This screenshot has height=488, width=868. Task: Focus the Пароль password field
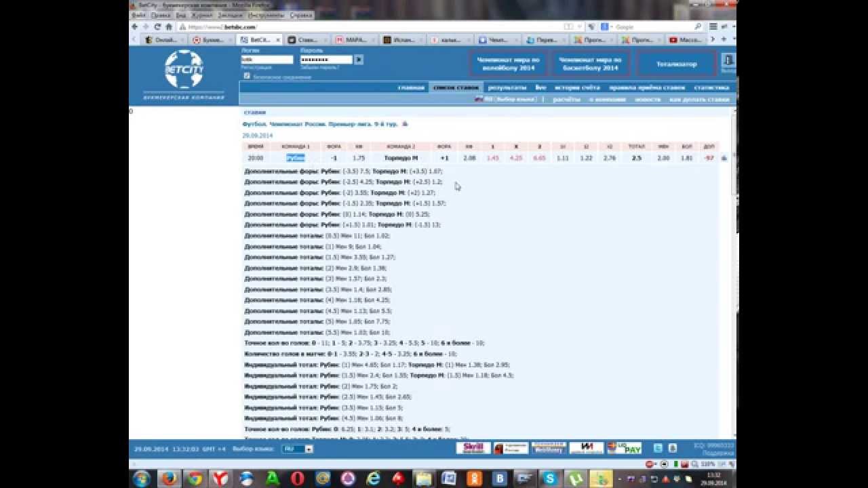[x=326, y=60]
